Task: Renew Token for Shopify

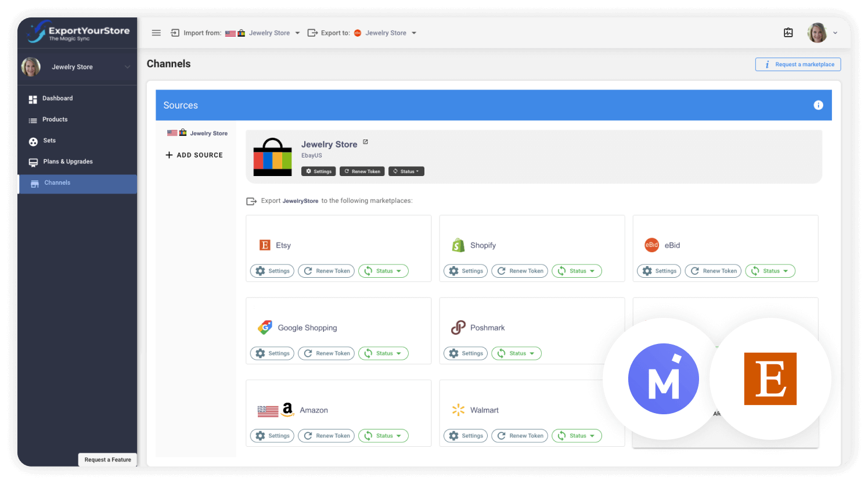Action: click(x=520, y=271)
